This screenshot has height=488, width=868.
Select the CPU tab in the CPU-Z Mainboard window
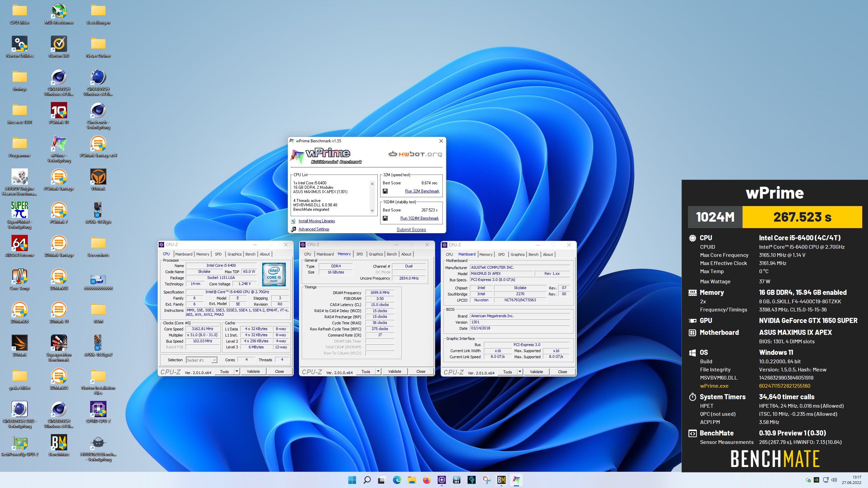tap(449, 255)
